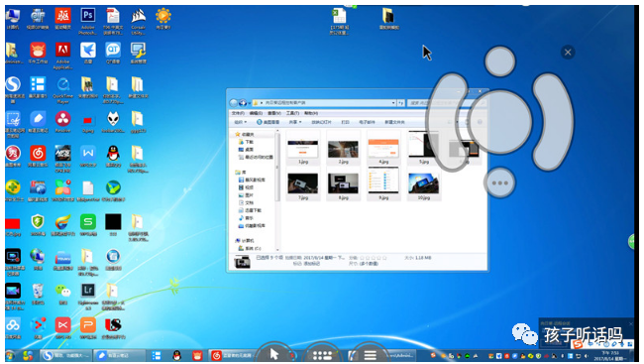Viewport: 644px width, 364px height.
Task: Open the recent pages arrow beside Forward
Action: (x=249, y=103)
